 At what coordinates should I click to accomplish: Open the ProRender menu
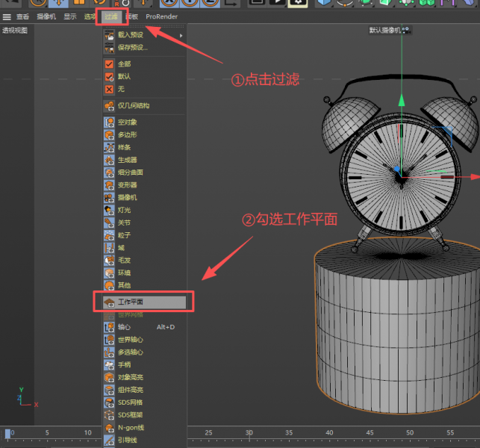(x=161, y=16)
